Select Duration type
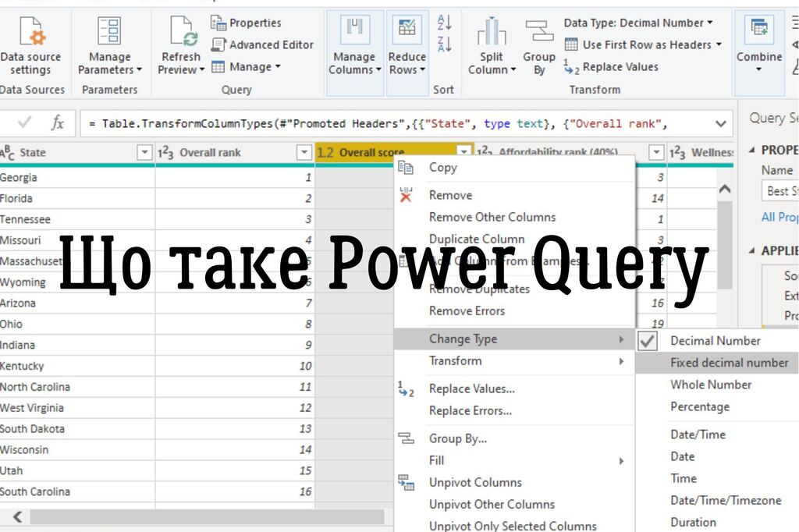The image size is (799, 532). pyautogui.click(x=693, y=523)
